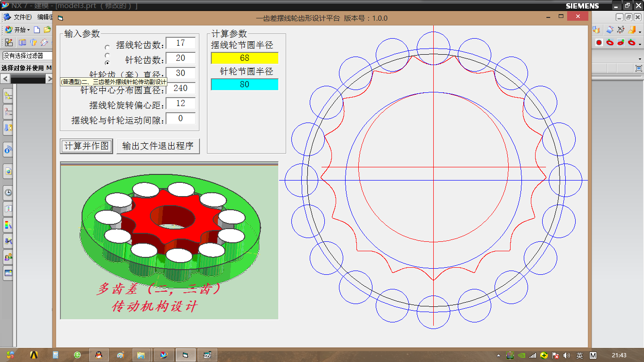This screenshot has height=362, width=644.
Task: Click the fit view icon at right edge
Action: point(639,68)
